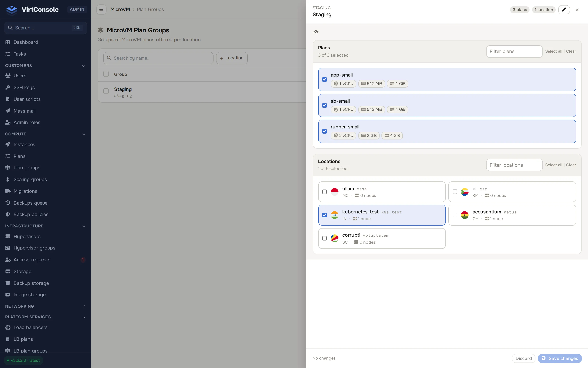
Task: Click the Filter plans input field
Action: [x=514, y=51]
